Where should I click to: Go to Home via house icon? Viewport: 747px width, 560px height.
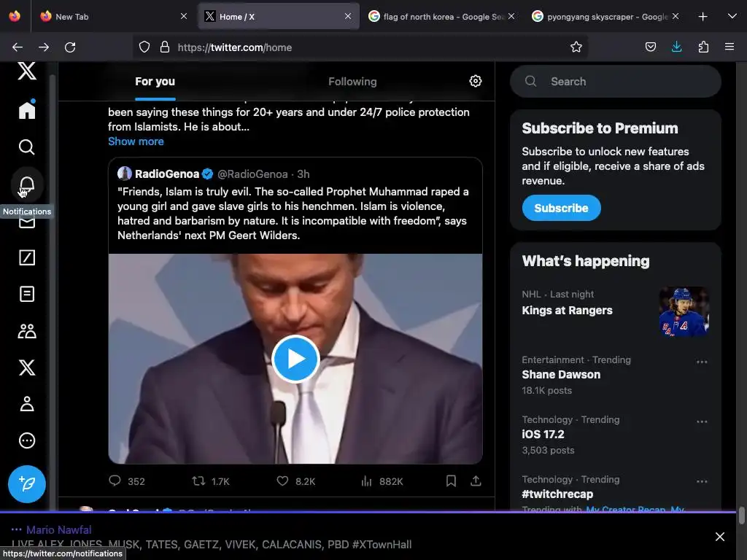[27, 110]
